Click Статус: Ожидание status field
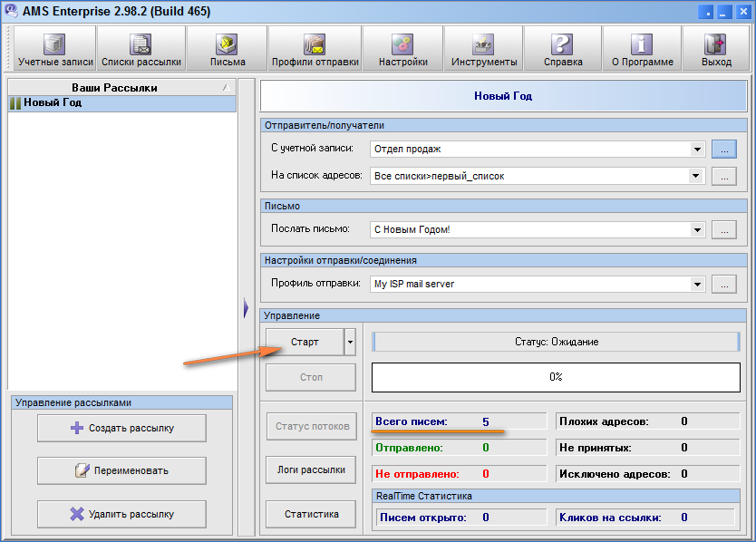 (556, 342)
